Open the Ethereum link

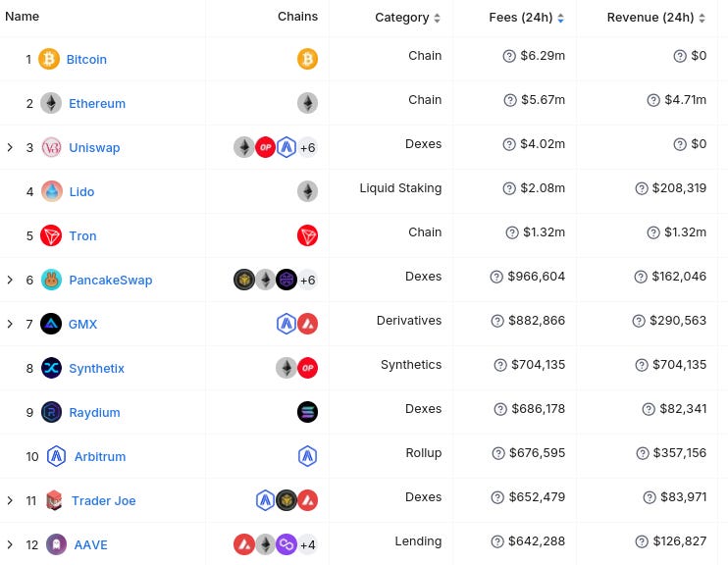click(97, 104)
